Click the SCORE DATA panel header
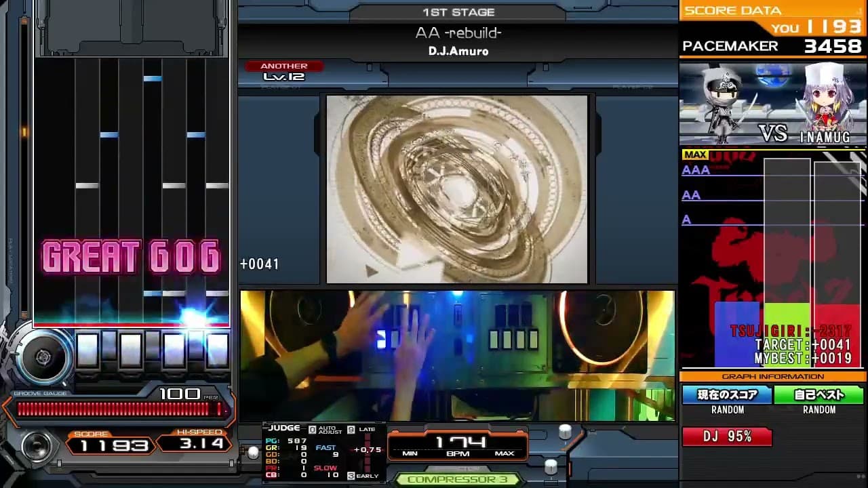 click(733, 10)
